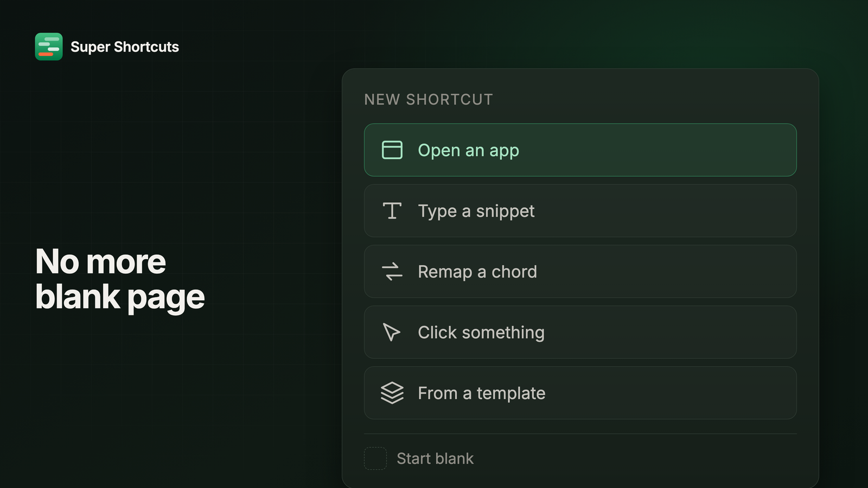Click the swap arrows icon for Remap a chord
Viewport: 868px width, 488px height.
click(x=392, y=272)
